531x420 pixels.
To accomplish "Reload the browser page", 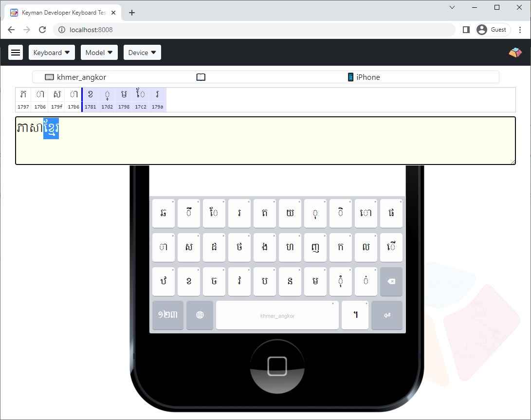I will tap(42, 30).
